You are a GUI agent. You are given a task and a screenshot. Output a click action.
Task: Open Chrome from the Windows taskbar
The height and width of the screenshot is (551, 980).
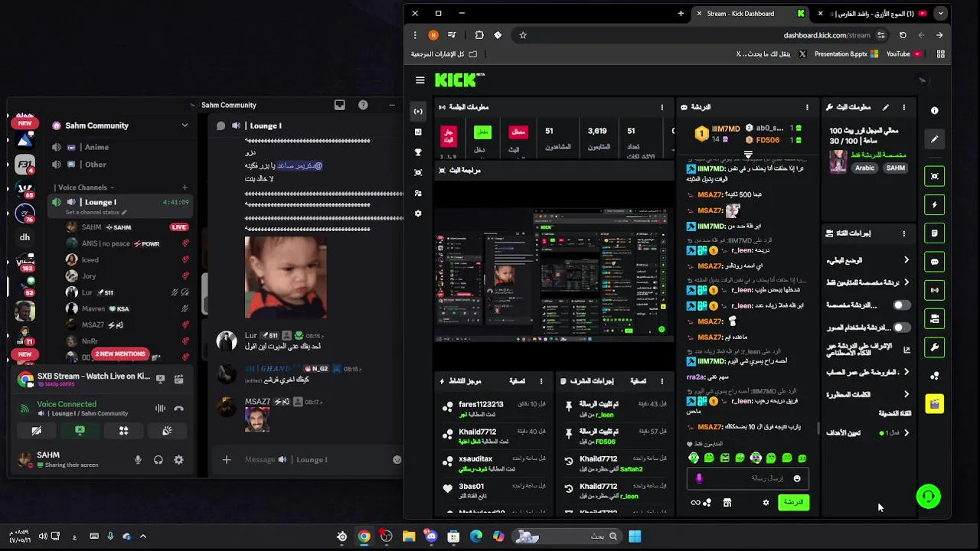(x=364, y=536)
